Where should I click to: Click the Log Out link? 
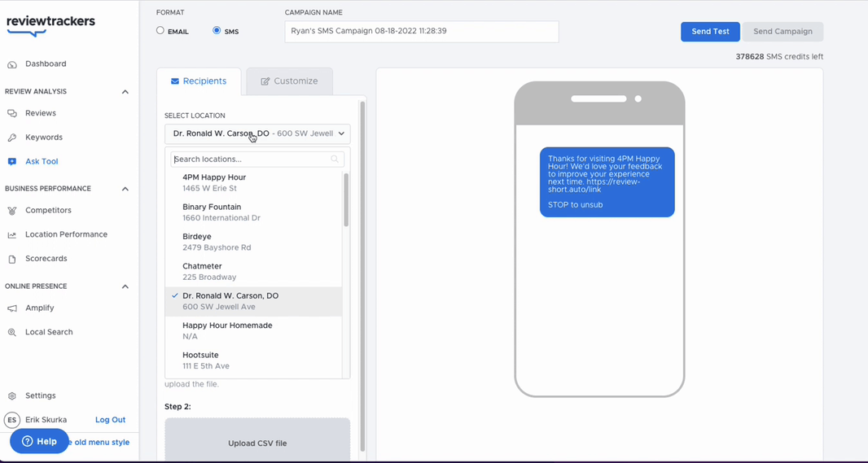click(x=110, y=420)
